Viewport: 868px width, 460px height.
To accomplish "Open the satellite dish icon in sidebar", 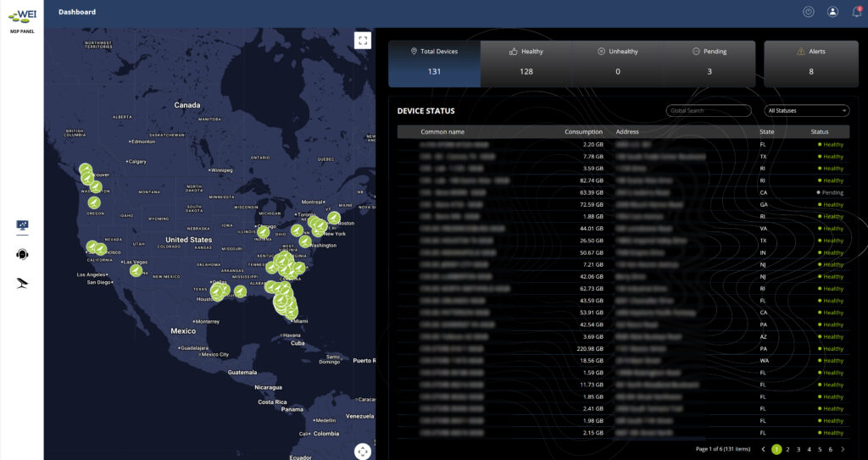I will 22,284.
